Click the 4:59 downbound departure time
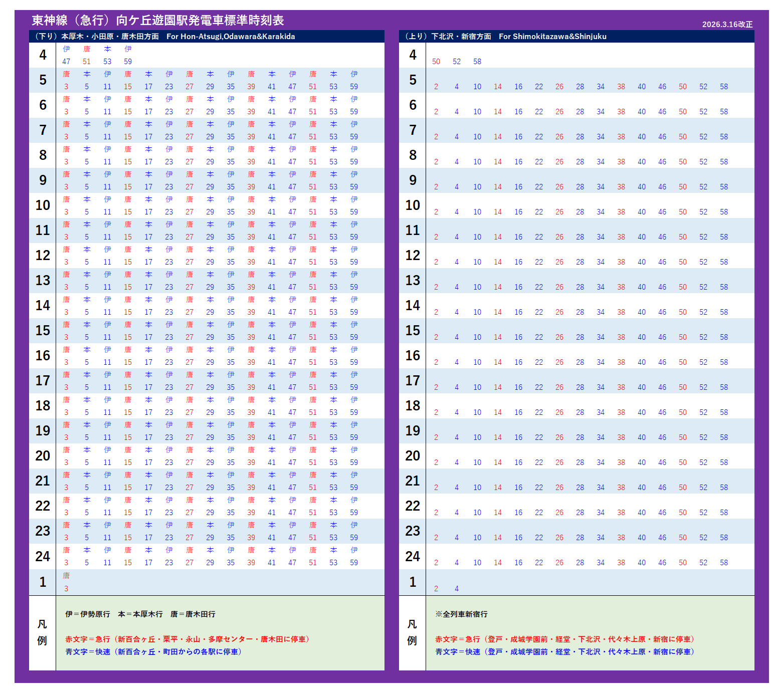784x696 pixels. (x=128, y=62)
